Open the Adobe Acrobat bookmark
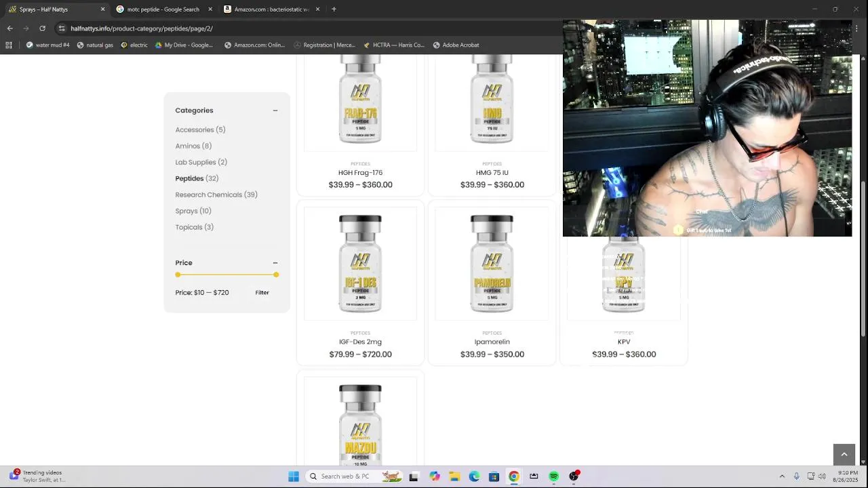 [456, 45]
